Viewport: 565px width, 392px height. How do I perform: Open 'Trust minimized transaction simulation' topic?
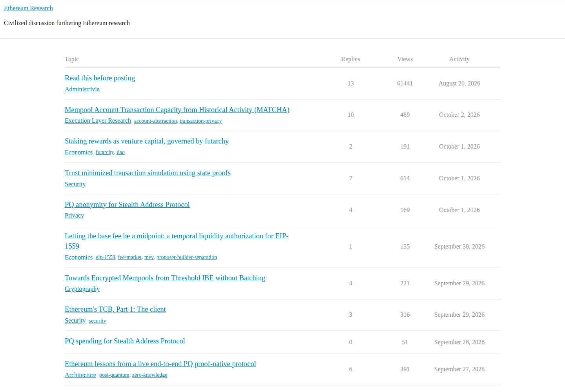point(148,173)
